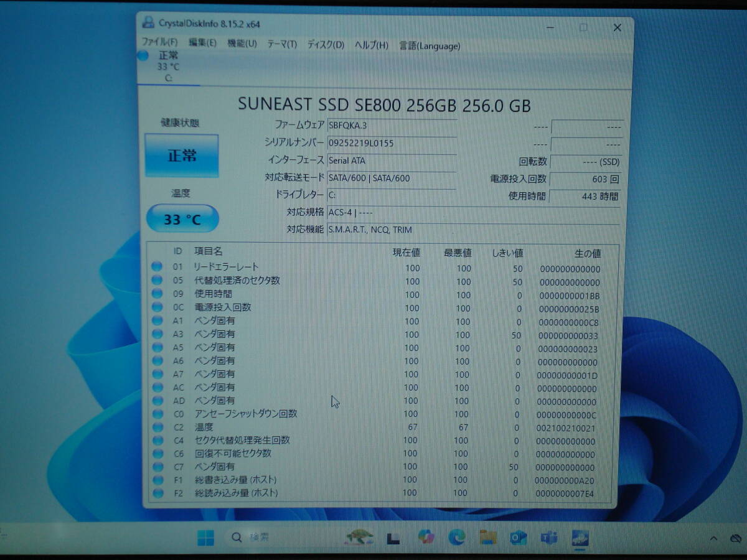This screenshot has height=560, width=747.
Task: Click the status circle for ID 01 row
Action: [157, 267]
